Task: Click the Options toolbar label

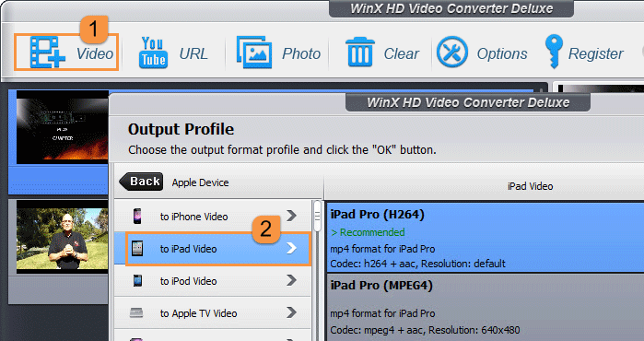Action: pyautogui.click(x=502, y=53)
